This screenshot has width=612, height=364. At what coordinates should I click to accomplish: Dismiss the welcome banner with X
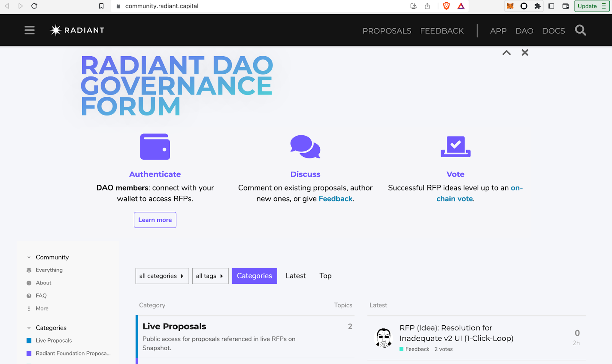(x=525, y=53)
